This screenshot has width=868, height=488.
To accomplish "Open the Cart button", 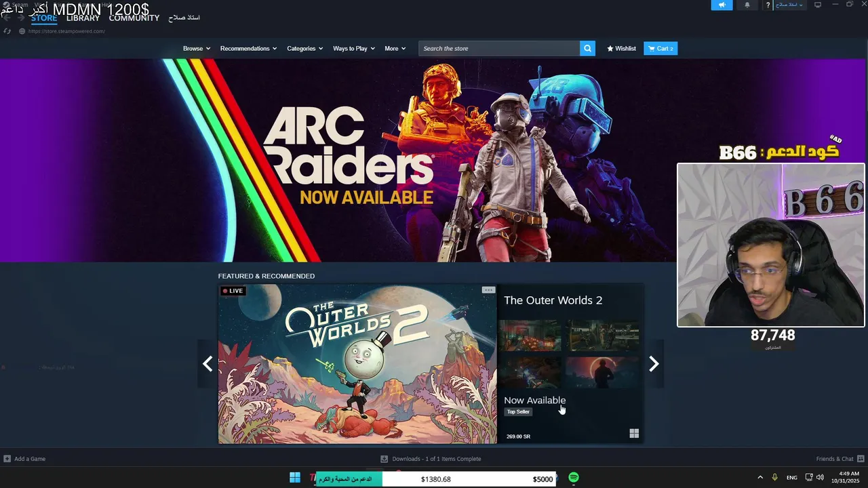I will pos(660,48).
